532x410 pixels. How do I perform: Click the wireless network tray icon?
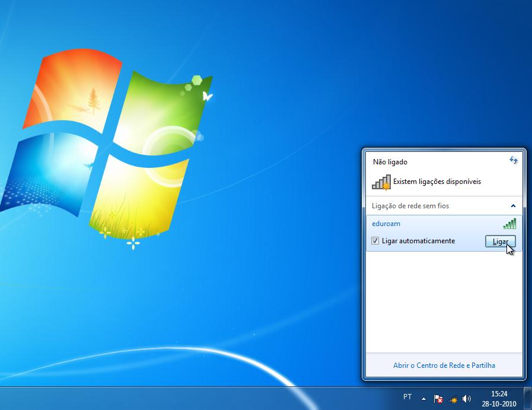click(453, 399)
